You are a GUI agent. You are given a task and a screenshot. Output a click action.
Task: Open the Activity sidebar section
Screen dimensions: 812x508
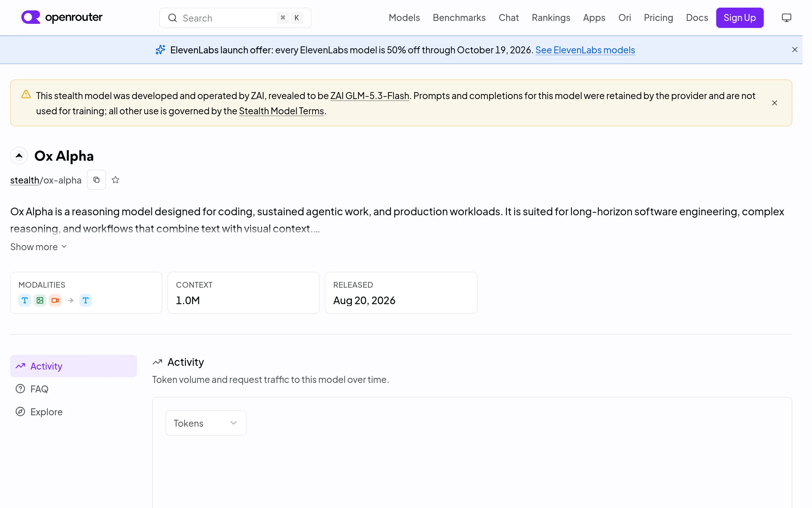point(74,366)
